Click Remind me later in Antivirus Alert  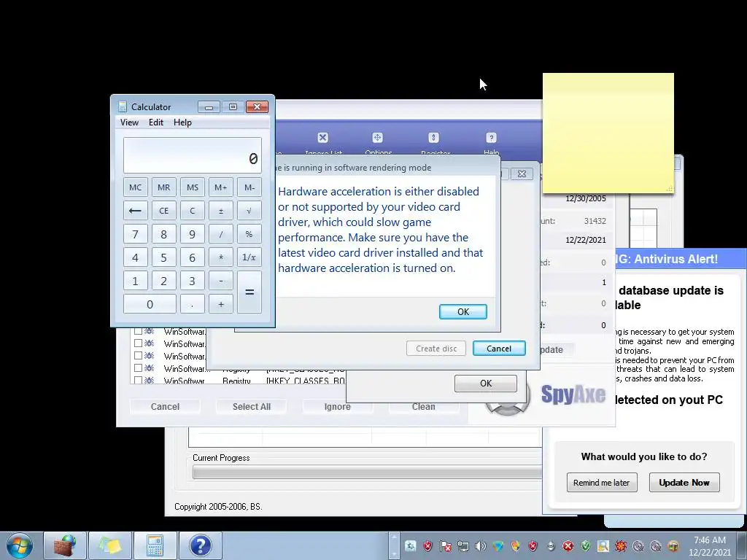coord(601,483)
